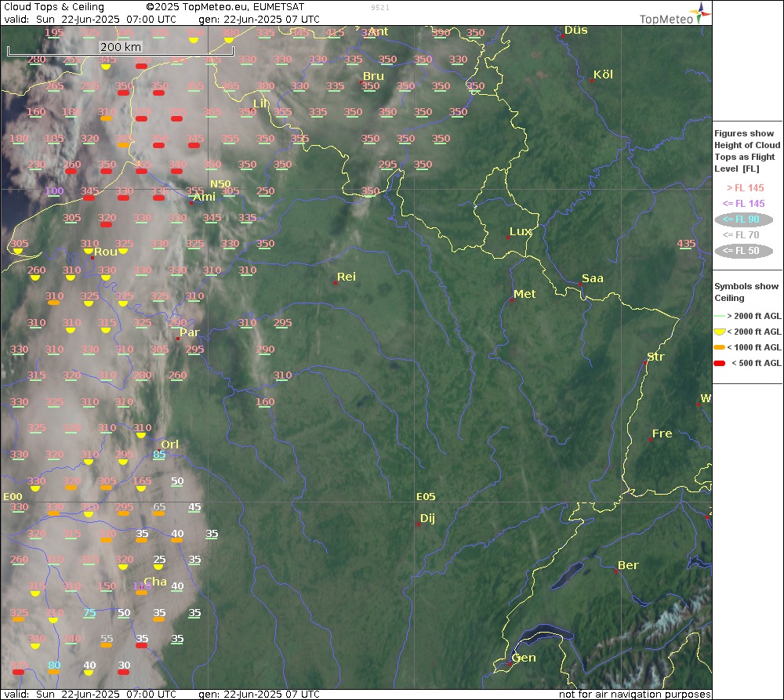Click the cloud top value 250 east of Ami
Screen dimensions: 784x700
(265, 190)
